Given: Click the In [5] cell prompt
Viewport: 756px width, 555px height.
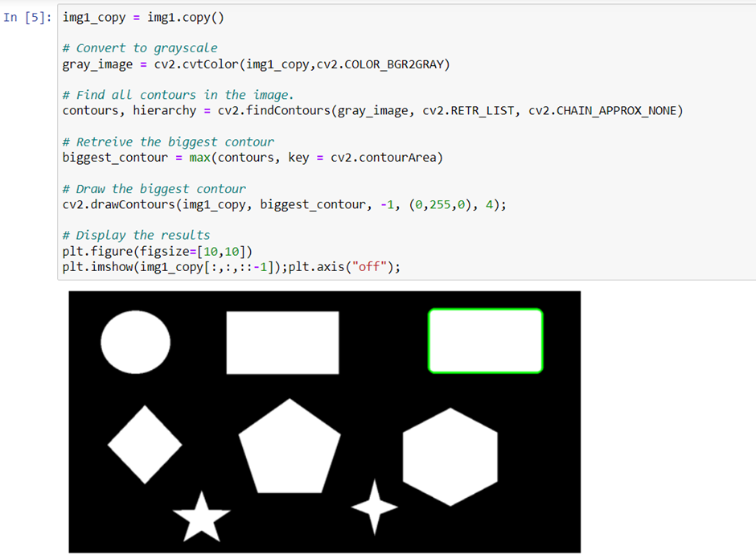Looking at the screenshot, I should point(27,18).
